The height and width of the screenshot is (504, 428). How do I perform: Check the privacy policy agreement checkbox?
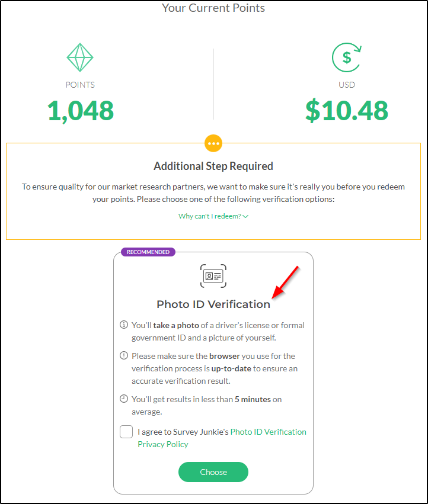126,432
